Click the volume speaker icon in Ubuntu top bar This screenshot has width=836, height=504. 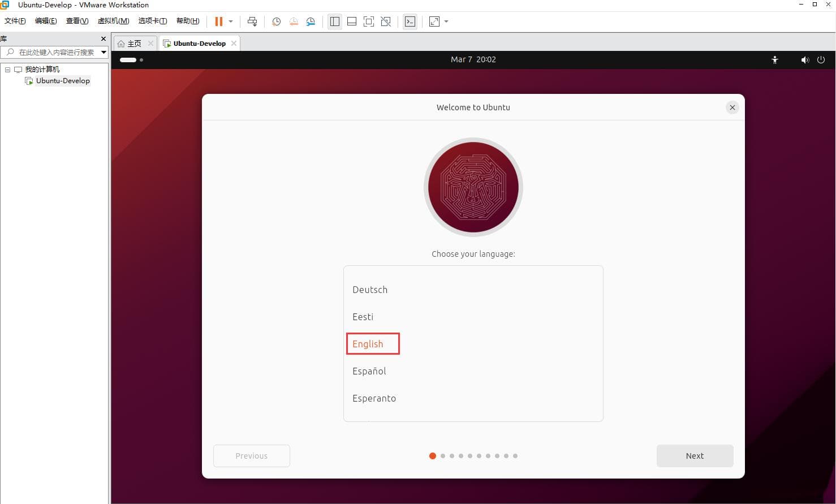805,59
